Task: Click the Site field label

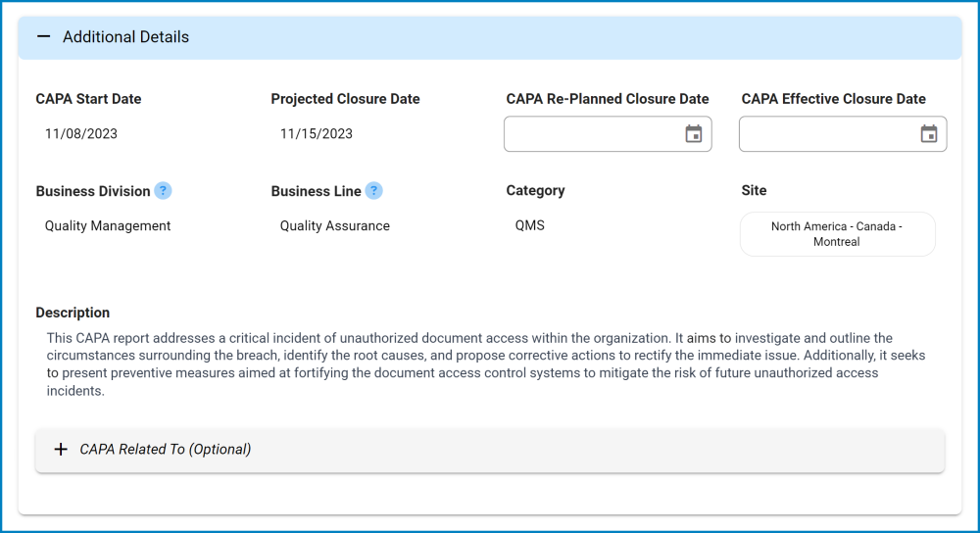Action: [x=754, y=191]
